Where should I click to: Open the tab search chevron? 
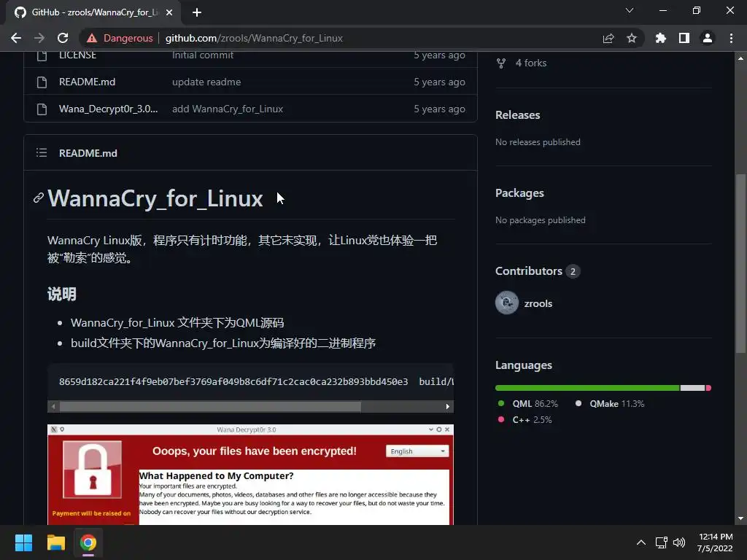click(x=630, y=10)
